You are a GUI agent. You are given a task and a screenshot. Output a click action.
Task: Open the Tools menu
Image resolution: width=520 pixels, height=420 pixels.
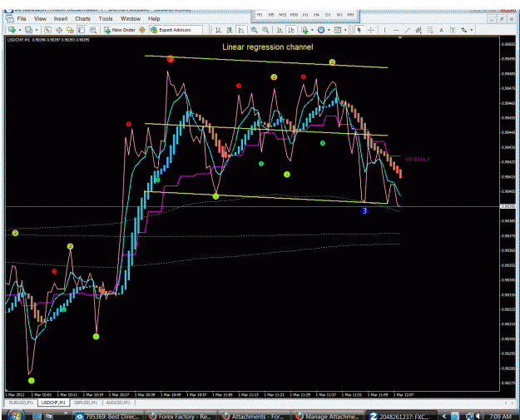click(x=106, y=19)
